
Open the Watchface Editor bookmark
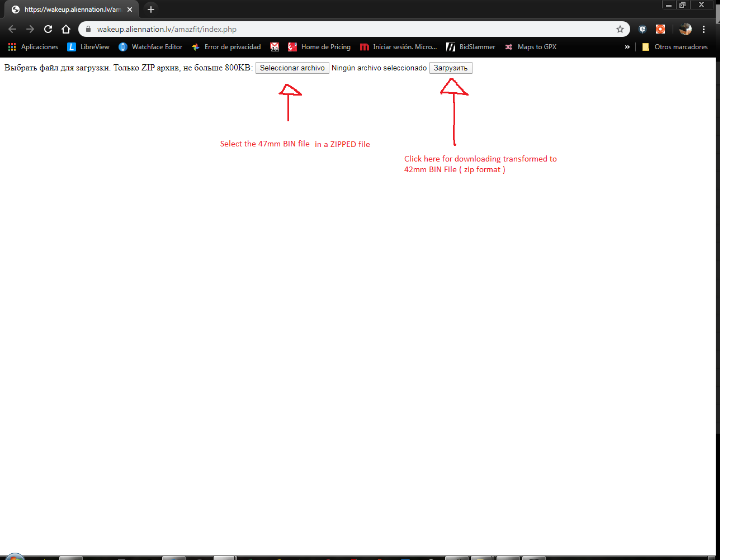pyautogui.click(x=150, y=47)
